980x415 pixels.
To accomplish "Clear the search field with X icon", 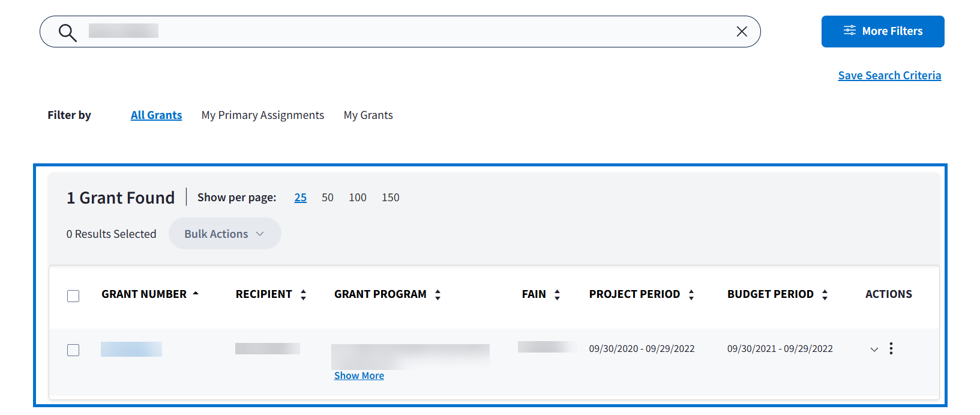I will click(742, 32).
